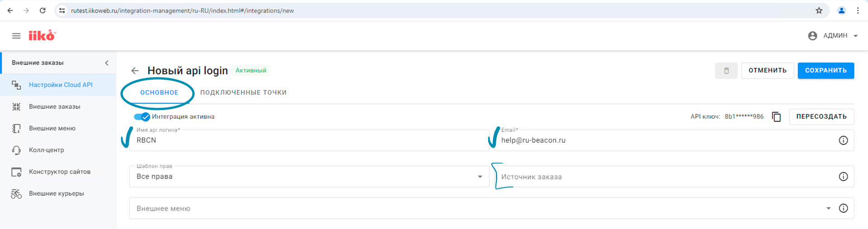
Task: Click the info icon in the Email field
Action: [843, 140]
